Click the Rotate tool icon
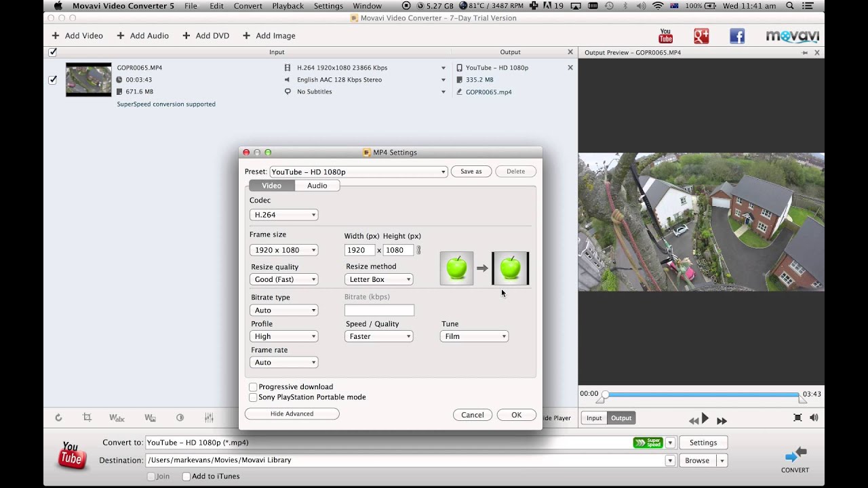 click(58, 418)
